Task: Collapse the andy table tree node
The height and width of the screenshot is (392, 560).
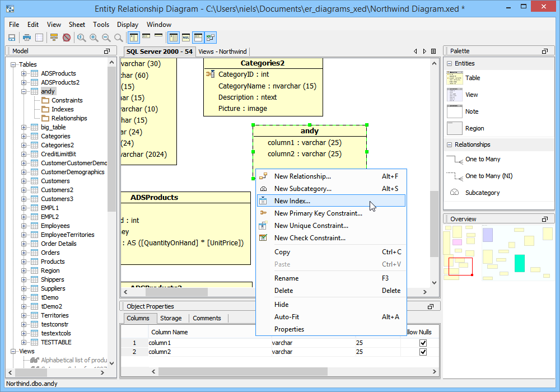Action: (x=24, y=91)
